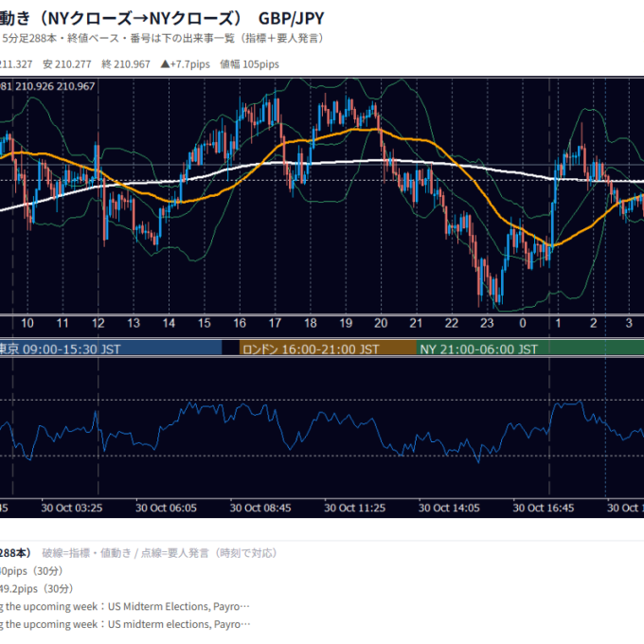The width and height of the screenshot is (644, 644).
Task: Select the NY 21:00-06:00 JST session bar
Action: [x=530, y=349]
